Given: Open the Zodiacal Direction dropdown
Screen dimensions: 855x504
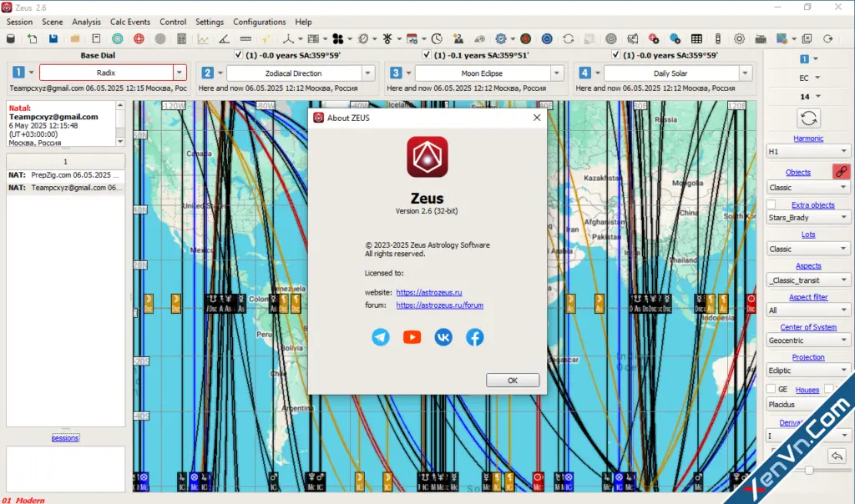Looking at the screenshot, I should pyautogui.click(x=368, y=73).
